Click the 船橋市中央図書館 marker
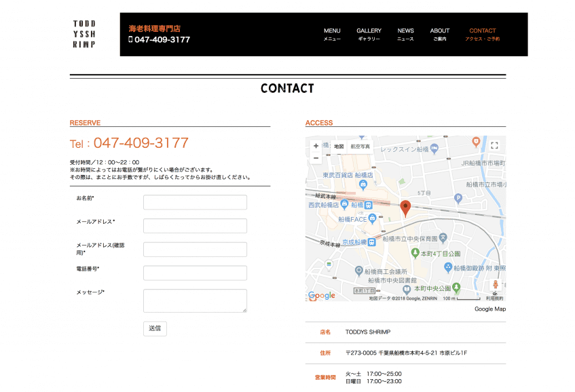The height and width of the screenshot is (392, 575). [407, 290]
